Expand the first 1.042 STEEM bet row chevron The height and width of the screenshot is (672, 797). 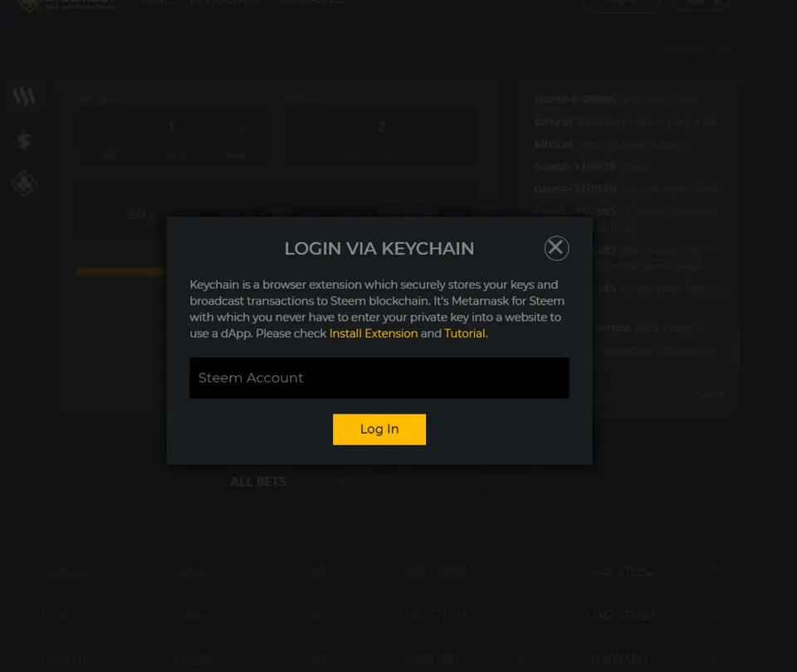click(x=714, y=572)
